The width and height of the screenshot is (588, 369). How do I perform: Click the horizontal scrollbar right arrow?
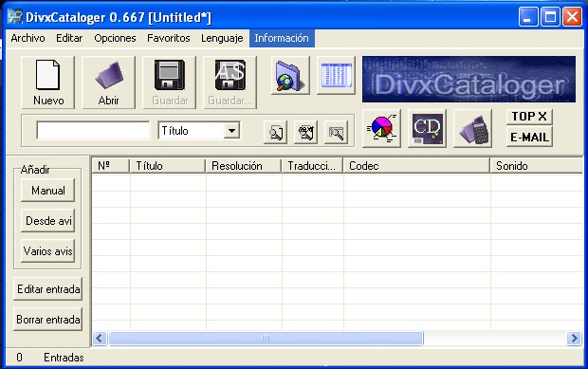pos(574,339)
